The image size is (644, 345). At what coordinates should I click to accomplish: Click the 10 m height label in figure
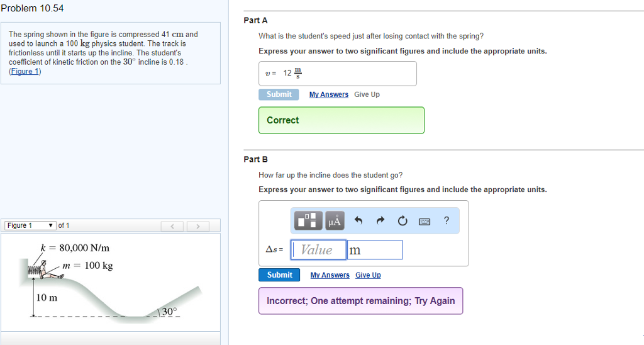coord(47,298)
